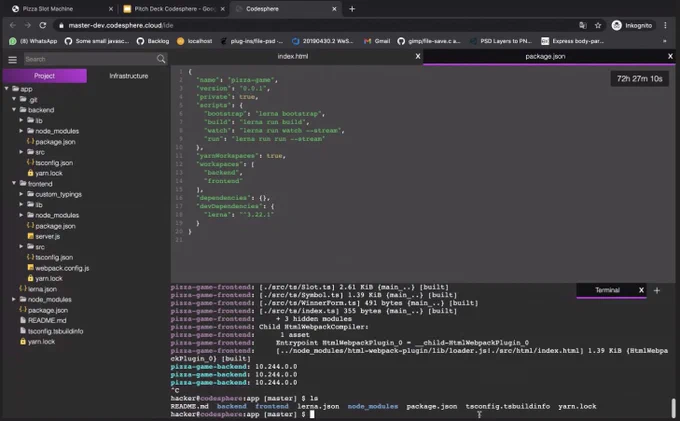Open the Chrome three-dot menu
This screenshot has width=680, height=421.
click(665, 26)
